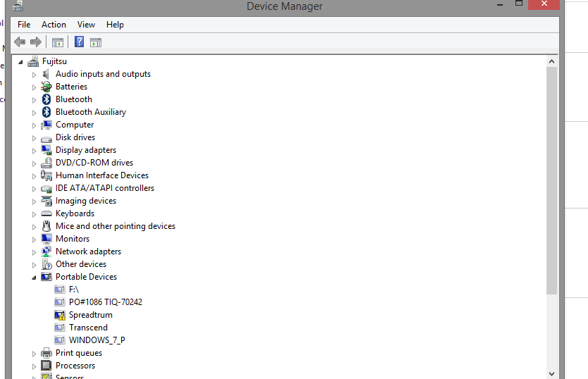
Task: Select PO#1086 TIQ-70242 device
Action: pyautogui.click(x=105, y=302)
